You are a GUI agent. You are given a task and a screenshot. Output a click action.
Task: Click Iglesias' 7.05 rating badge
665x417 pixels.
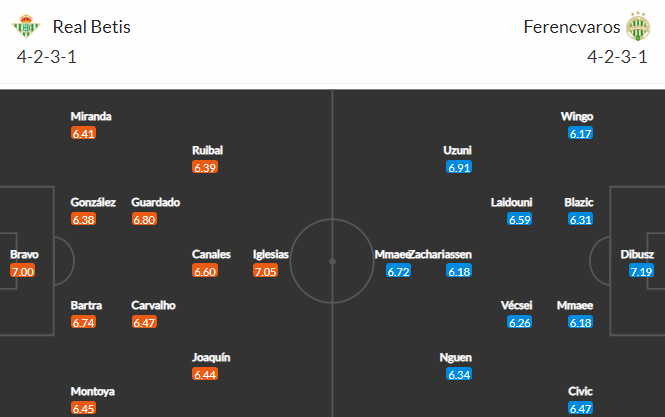(x=265, y=271)
